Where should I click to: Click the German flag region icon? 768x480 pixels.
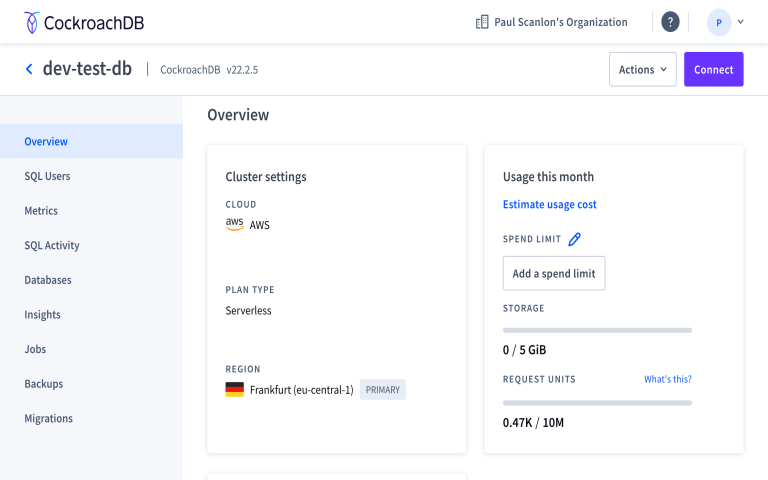[235, 389]
